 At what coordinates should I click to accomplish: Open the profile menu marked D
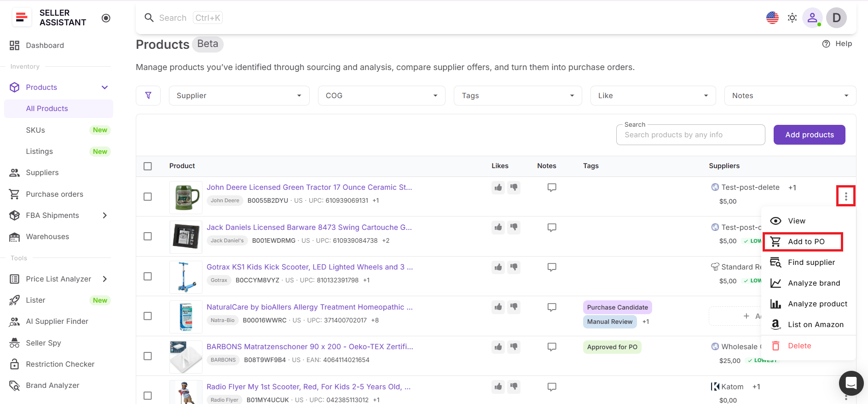(836, 18)
